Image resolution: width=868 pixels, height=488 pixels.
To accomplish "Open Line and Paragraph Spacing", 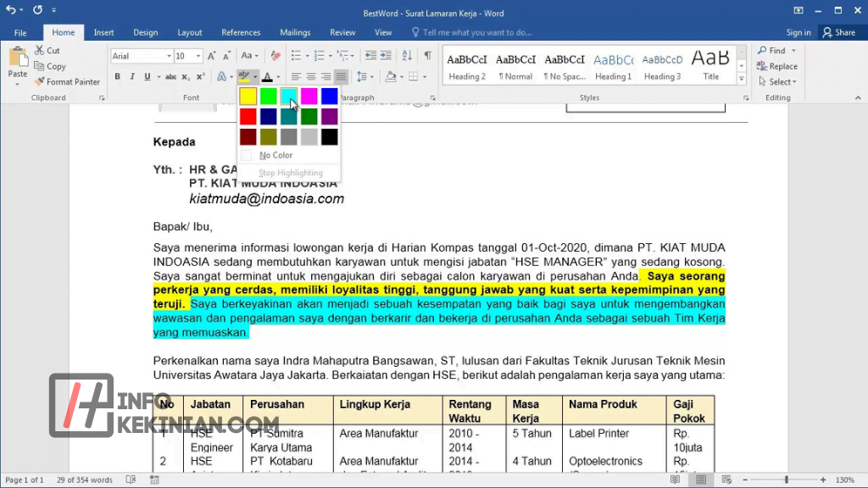I will [x=361, y=77].
